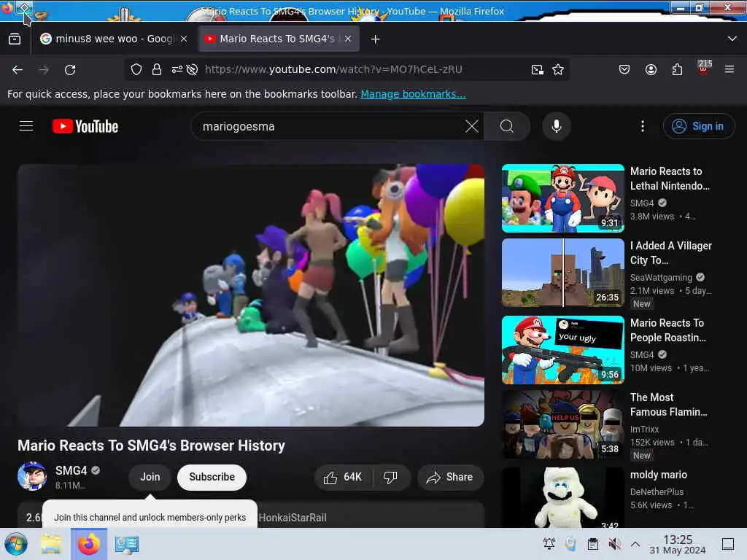Open uBlock extension with 215 badge

click(x=704, y=68)
